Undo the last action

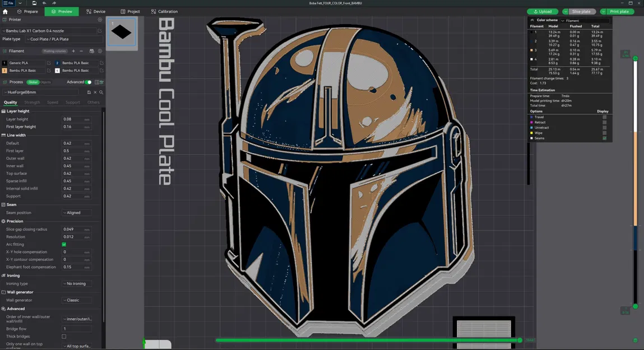coord(44,3)
